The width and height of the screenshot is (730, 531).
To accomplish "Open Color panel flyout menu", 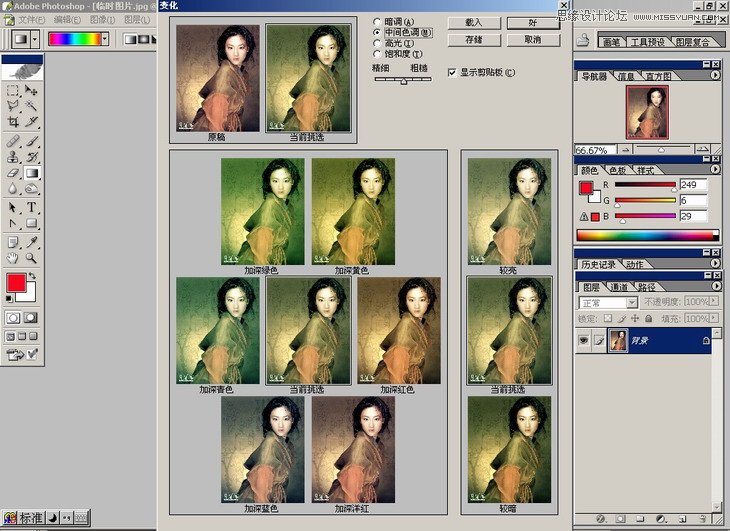I will click(x=716, y=169).
